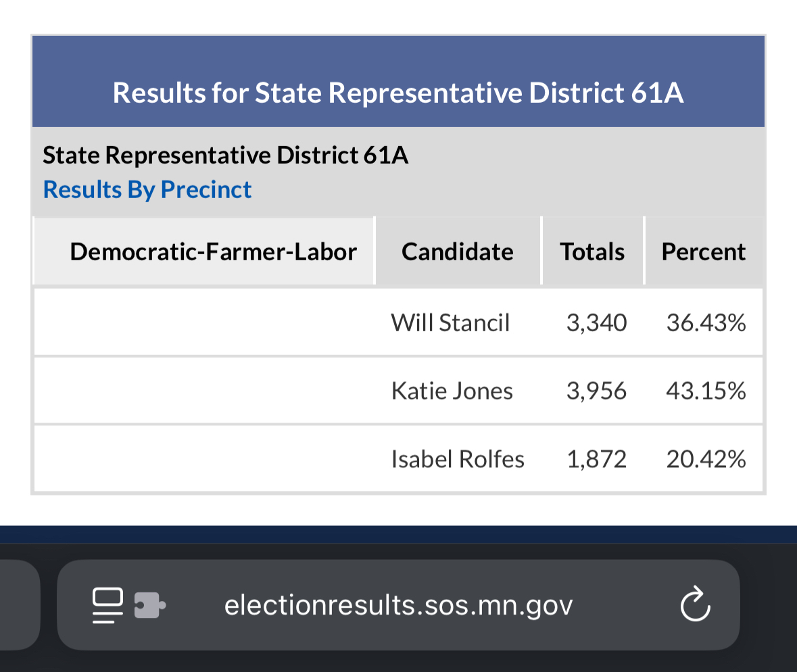Select the 43.15% percentage value
The image size is (797, 672).
(706, 391)
